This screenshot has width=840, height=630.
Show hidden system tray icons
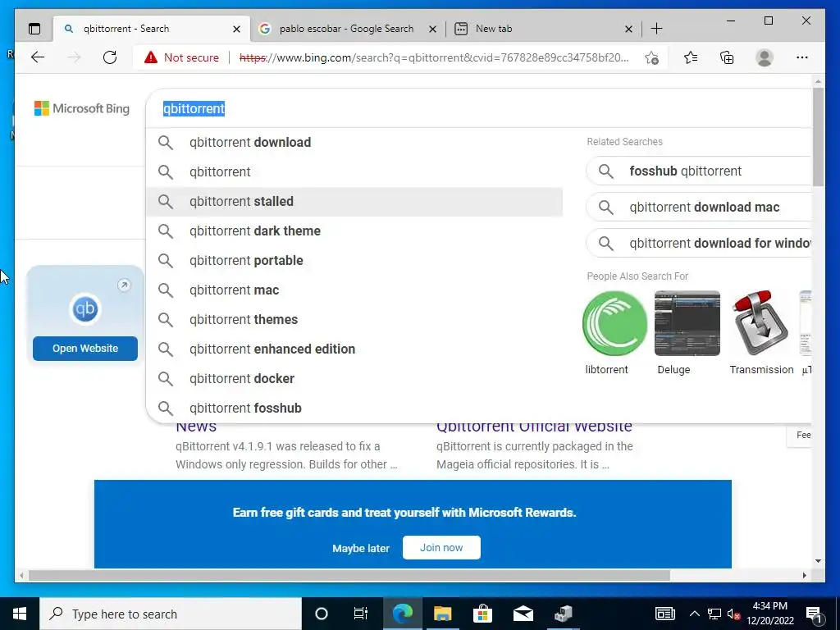click(x=694, y=614)
